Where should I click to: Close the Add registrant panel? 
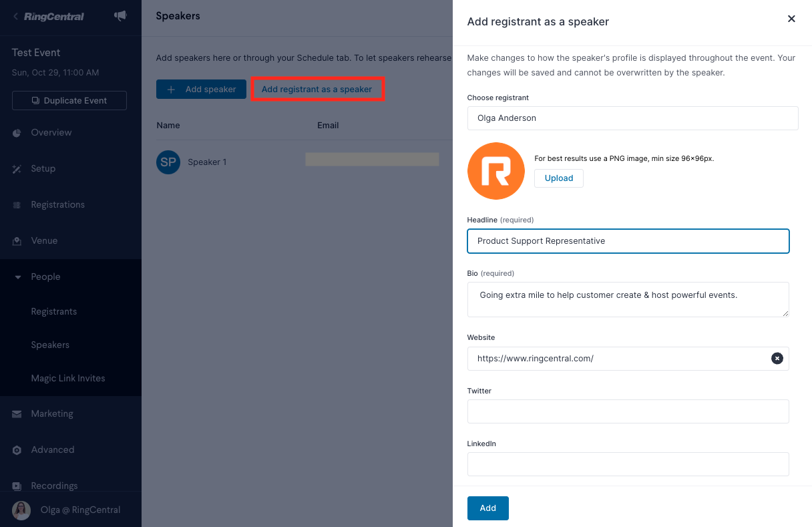(x=791, y=19)
